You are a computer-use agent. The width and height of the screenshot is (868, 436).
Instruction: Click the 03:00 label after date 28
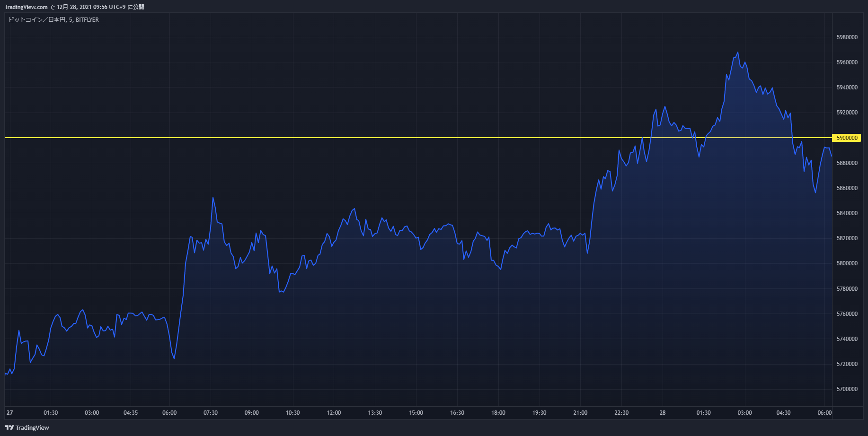pyautogui.click(x=744, y=413)
